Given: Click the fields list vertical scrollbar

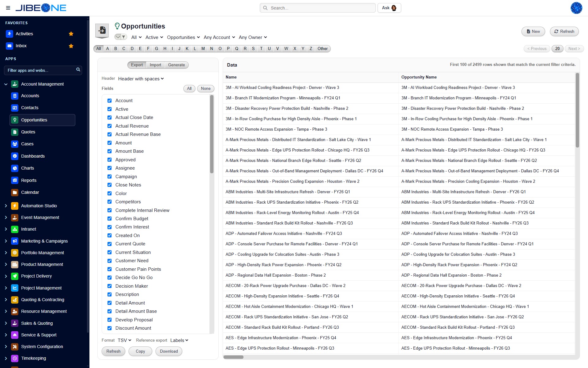Looking at the screenshot, I should click(x=212, y=134).
